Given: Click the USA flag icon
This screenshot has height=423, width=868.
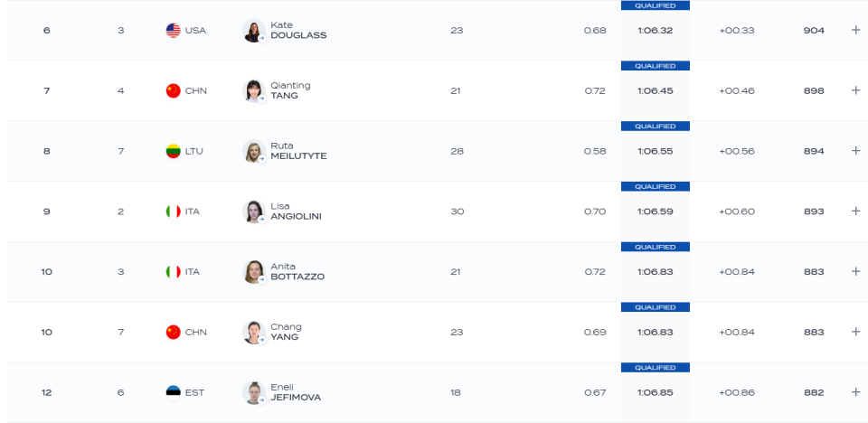Looking at the screenshot, I should 174,31.
